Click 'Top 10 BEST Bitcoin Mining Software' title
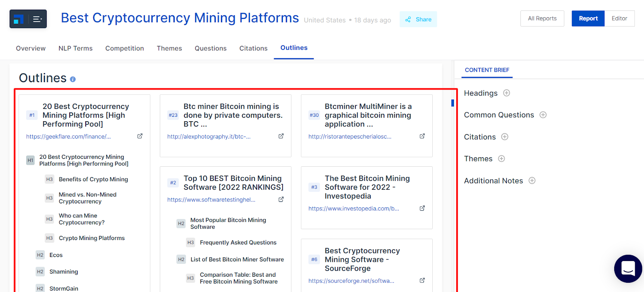The width and height of the screenshot is (644, 292). point(233,182)
